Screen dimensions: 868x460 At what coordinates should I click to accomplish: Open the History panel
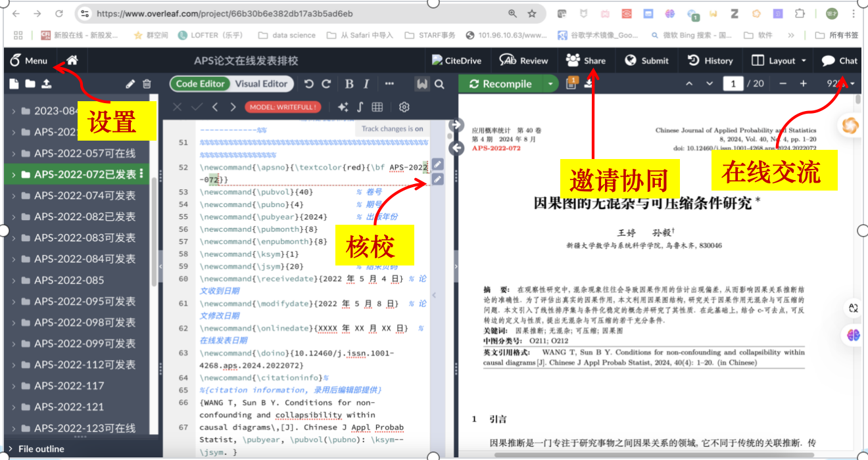(x=710, y=60)
